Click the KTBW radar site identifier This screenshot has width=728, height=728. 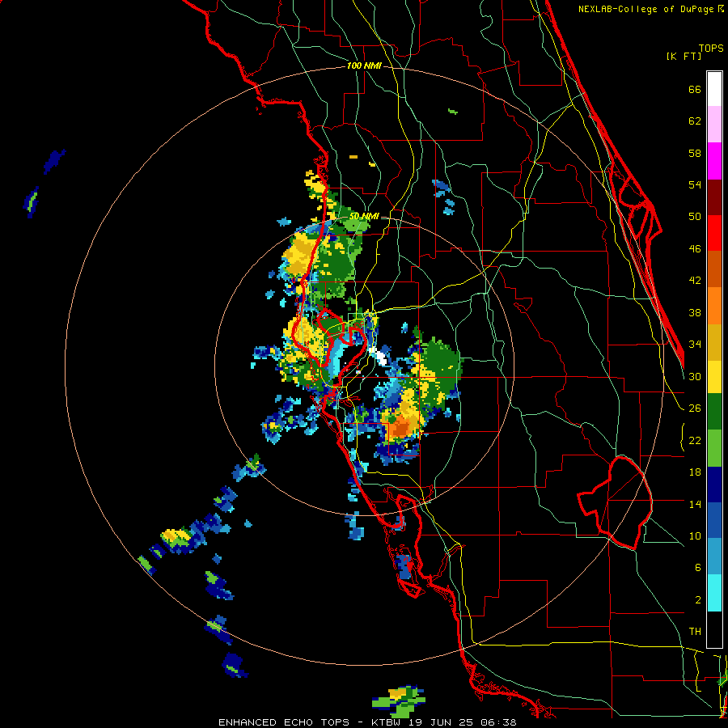385,722
